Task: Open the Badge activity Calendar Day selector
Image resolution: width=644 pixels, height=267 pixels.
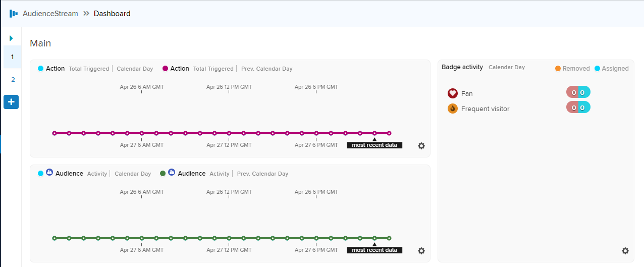Action: tap(507, 67)
